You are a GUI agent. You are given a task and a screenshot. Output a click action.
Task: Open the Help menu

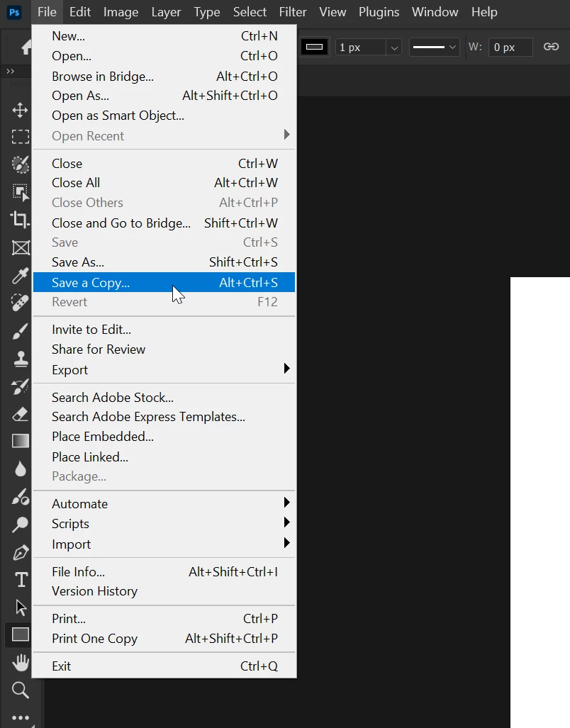[x=484, y=12]
